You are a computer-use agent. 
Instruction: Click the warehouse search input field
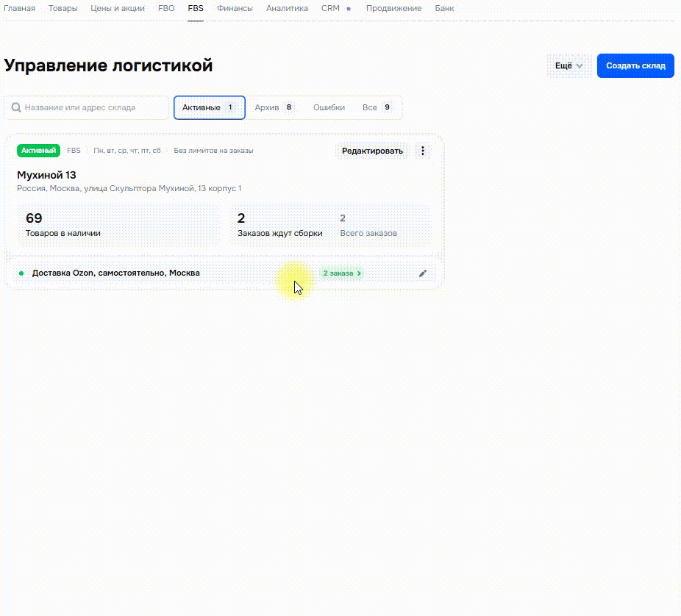coord(88,107)
